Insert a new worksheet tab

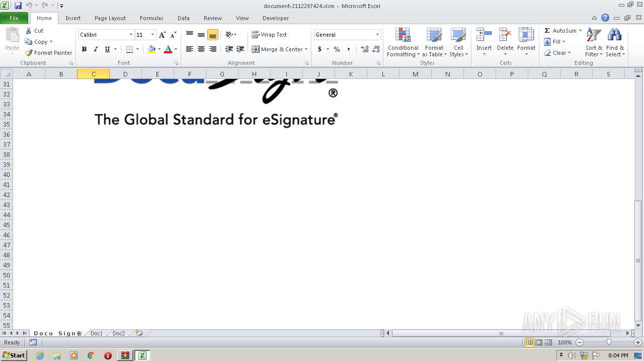tap(139, 333)
